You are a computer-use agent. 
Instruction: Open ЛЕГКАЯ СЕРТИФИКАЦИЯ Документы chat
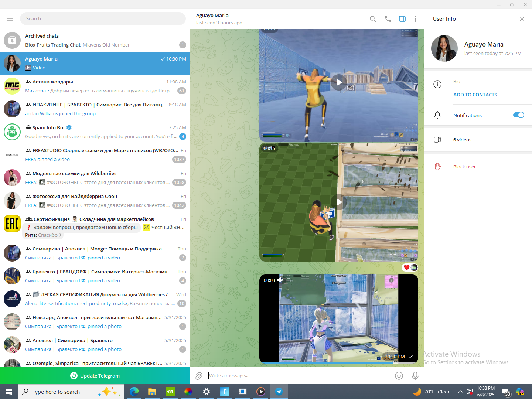(95, 299)
